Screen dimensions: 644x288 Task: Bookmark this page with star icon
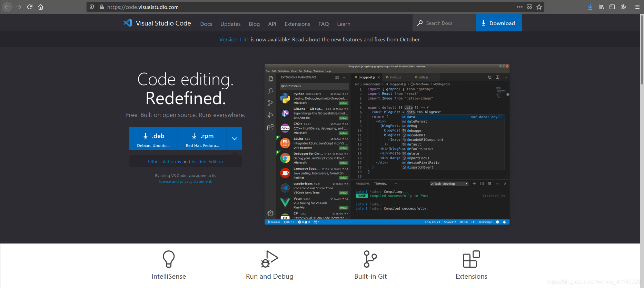coord(539,7)
